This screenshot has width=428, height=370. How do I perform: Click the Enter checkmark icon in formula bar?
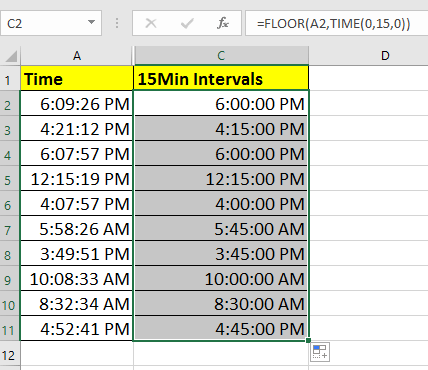pos(187,23)
